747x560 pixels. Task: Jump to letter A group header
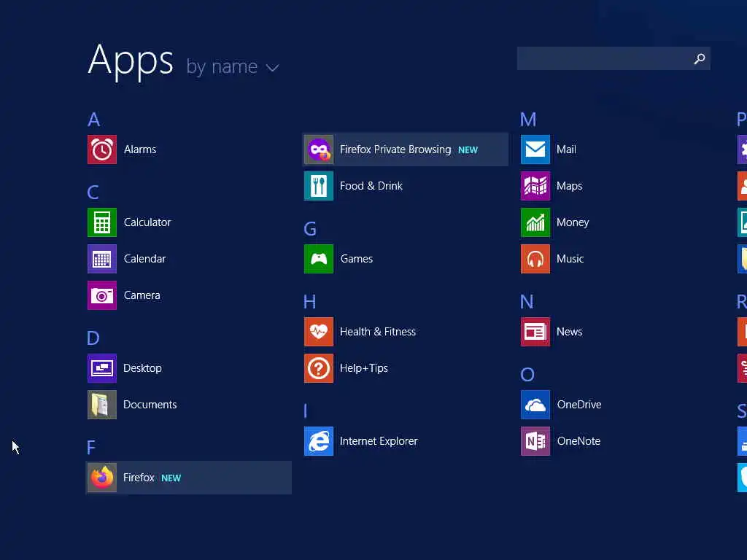94,119
